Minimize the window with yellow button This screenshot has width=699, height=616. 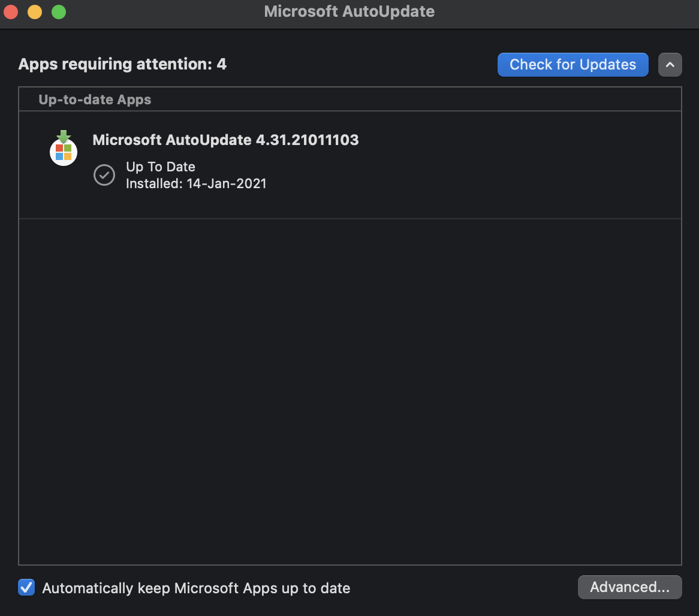point(35,12)
